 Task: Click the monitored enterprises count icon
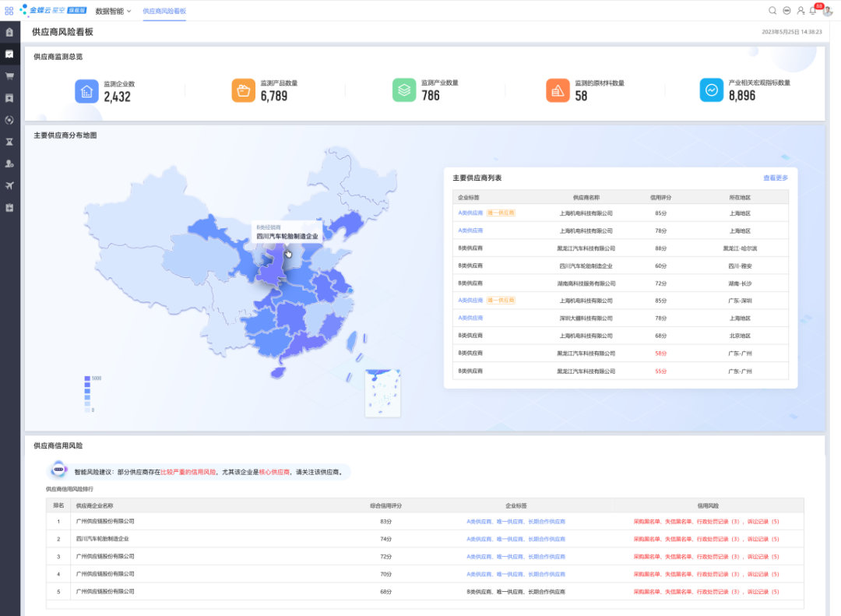86,91
